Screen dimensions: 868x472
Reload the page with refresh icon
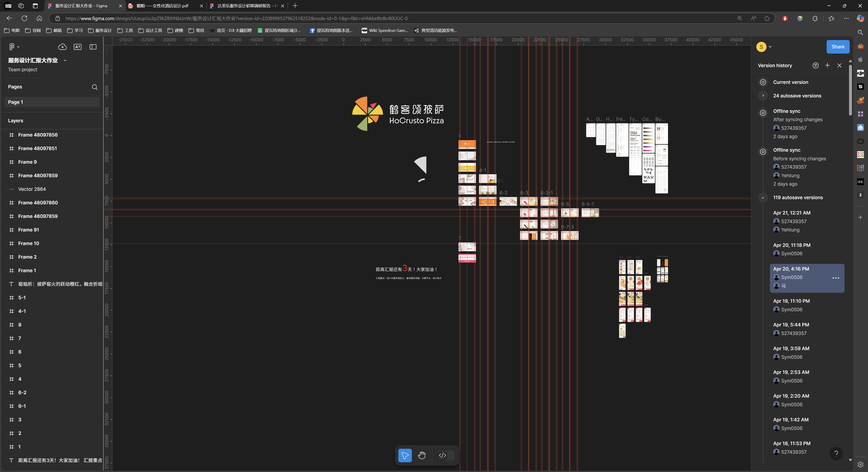coord(24,18)
